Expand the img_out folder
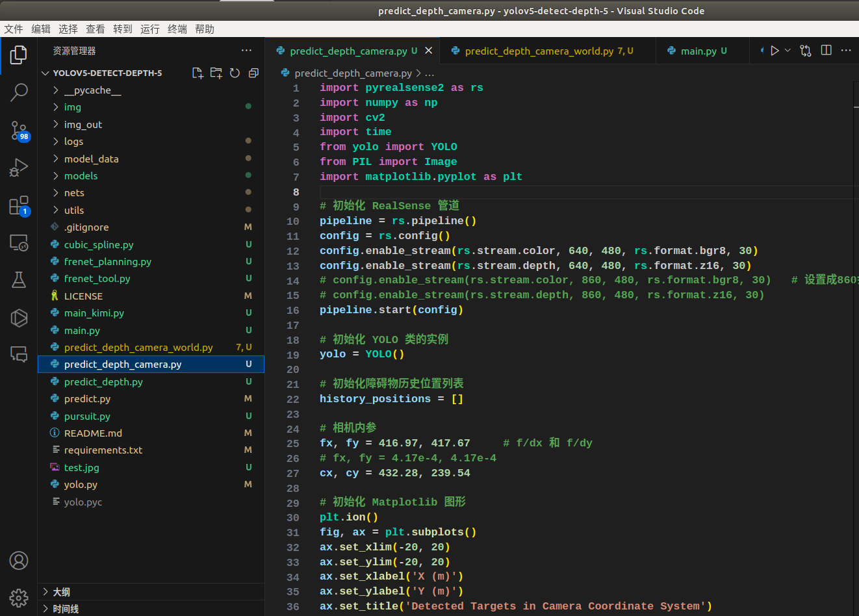Image resolution: width=859 pixels, height=616 pixels. 151,125
